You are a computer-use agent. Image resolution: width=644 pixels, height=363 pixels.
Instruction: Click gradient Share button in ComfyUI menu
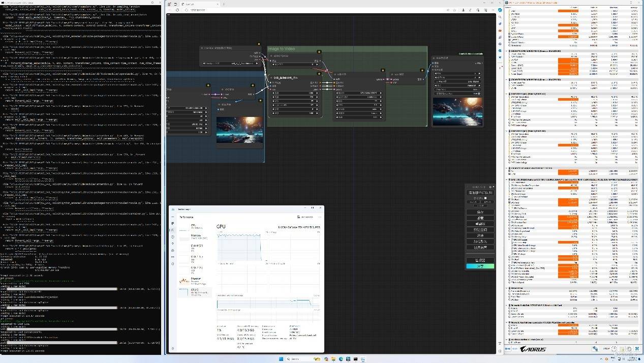coord(480,266)
